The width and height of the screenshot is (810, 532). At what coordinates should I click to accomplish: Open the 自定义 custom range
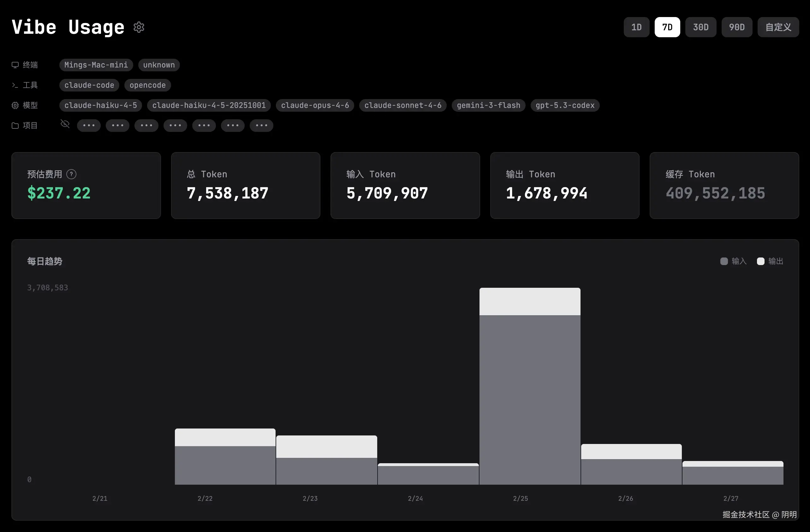click(x=778, y=27)
